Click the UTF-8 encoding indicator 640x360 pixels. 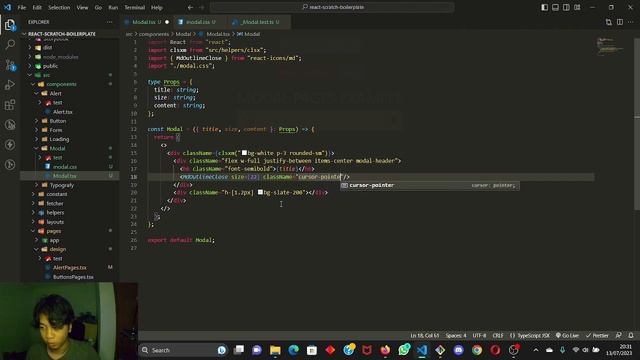click(x=479, y=336)
